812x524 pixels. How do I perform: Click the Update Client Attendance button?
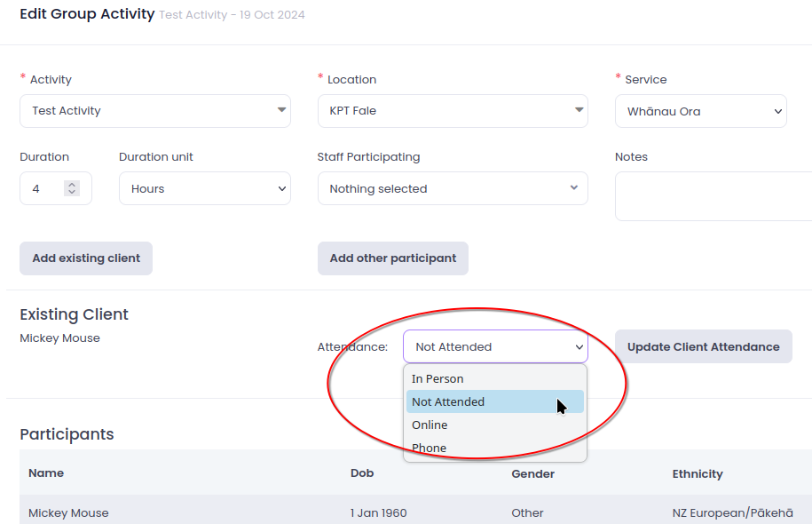pos(703,346)
